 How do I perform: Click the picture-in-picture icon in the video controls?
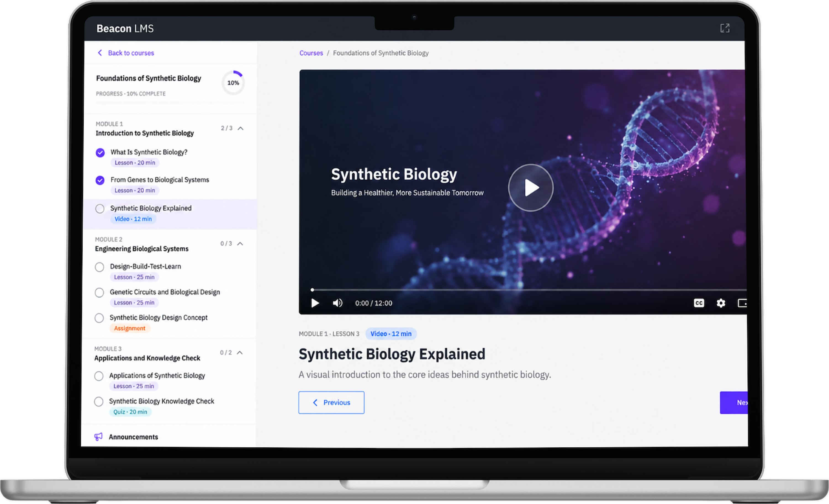pyautogui.click(x=742, y=303)
